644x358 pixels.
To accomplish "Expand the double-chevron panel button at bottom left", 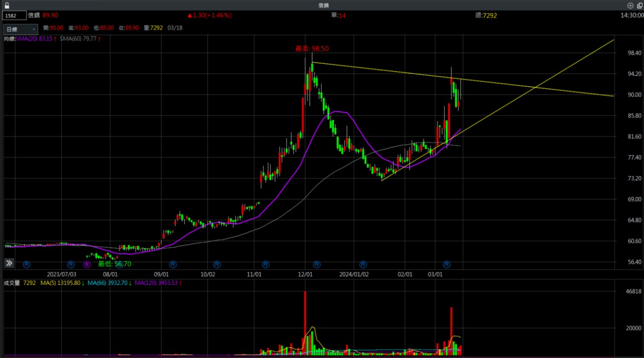I will coord(9,263).
